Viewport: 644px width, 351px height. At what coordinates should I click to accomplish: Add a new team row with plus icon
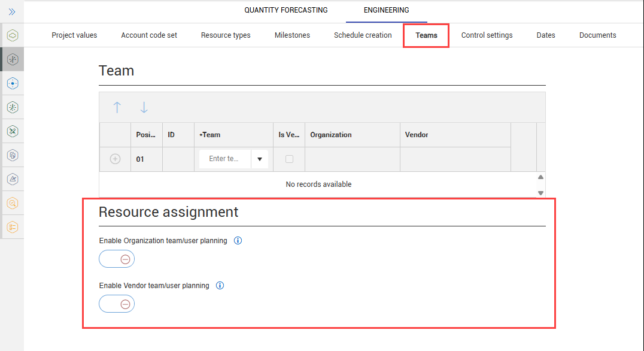pos(116,159)
